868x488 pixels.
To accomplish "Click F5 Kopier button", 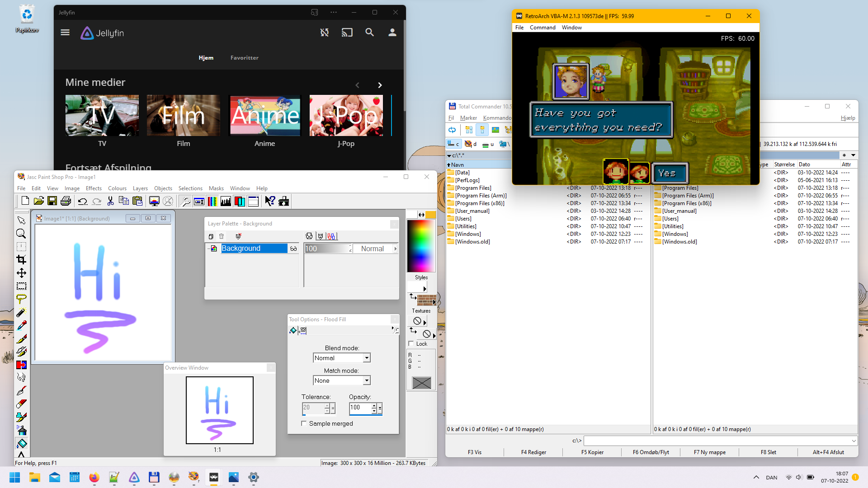I will (592, 452).
